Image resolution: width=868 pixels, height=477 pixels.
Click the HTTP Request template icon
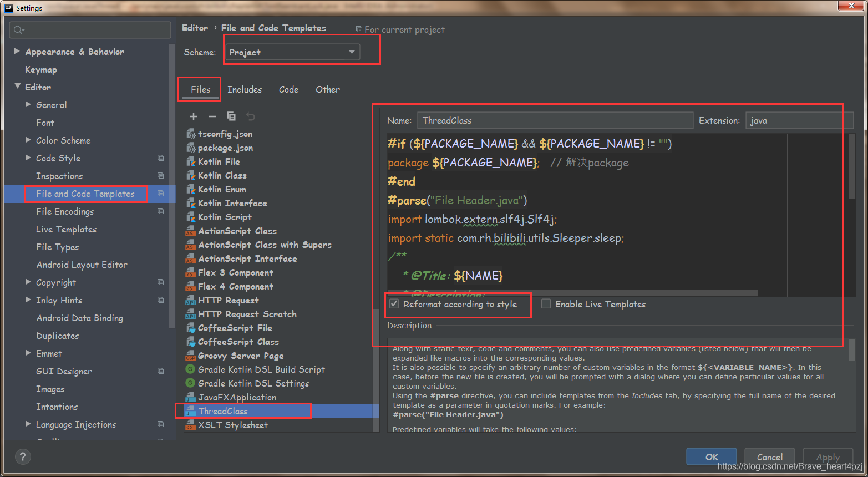[191, 301]
